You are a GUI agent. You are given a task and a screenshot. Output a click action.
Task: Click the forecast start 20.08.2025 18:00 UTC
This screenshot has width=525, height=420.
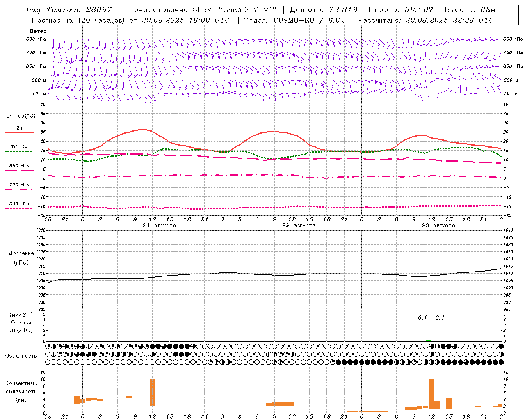(185, 20)
